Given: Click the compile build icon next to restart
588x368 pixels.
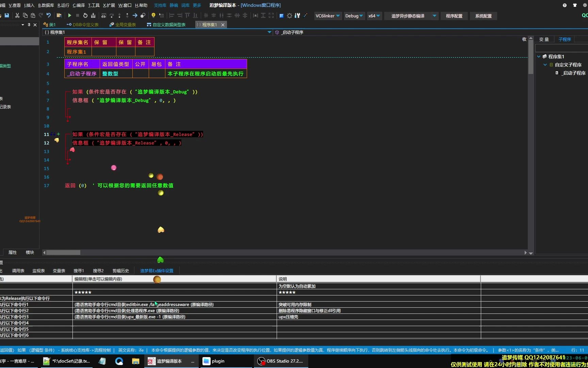Looking at the screenshot, I should click(x=93, y=16).
